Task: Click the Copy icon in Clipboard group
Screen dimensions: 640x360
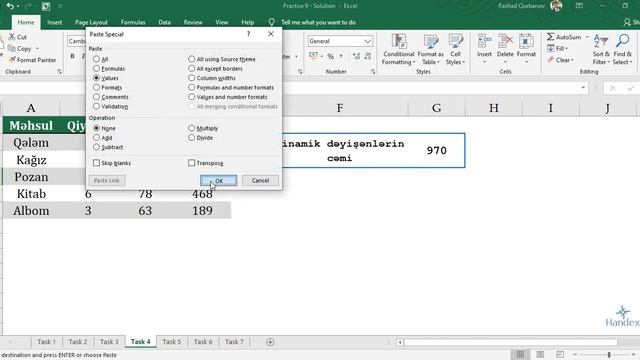Action: click(x=12, y=49)
